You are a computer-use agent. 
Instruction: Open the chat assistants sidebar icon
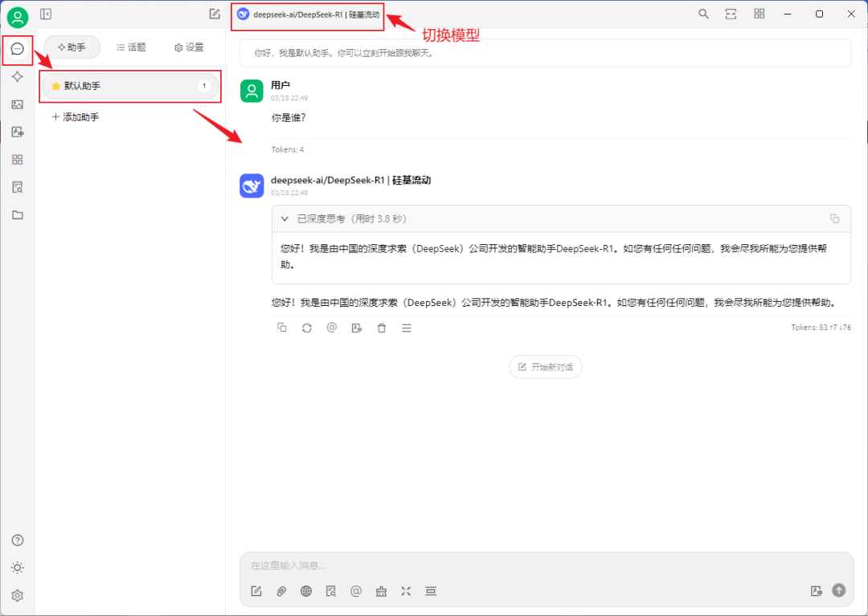(18, 49)
